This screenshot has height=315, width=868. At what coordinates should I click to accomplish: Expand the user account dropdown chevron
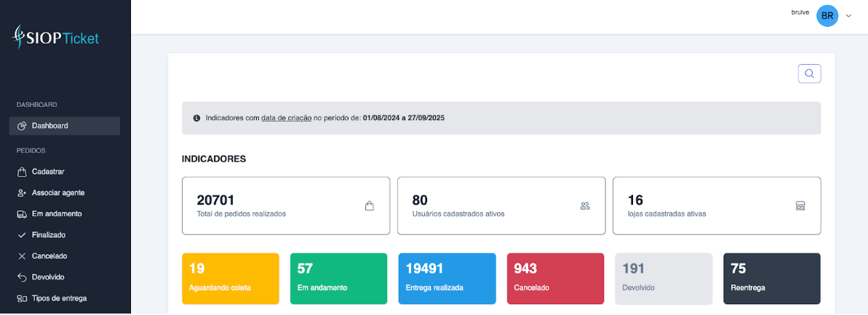pos(848,16)
